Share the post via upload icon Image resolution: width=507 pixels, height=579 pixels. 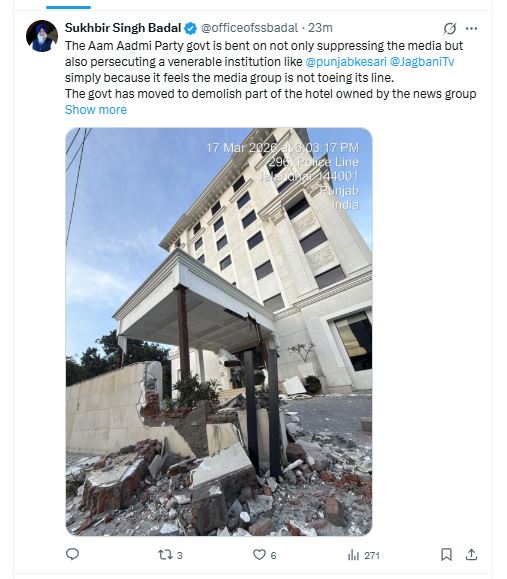click(x=472, y=554)
